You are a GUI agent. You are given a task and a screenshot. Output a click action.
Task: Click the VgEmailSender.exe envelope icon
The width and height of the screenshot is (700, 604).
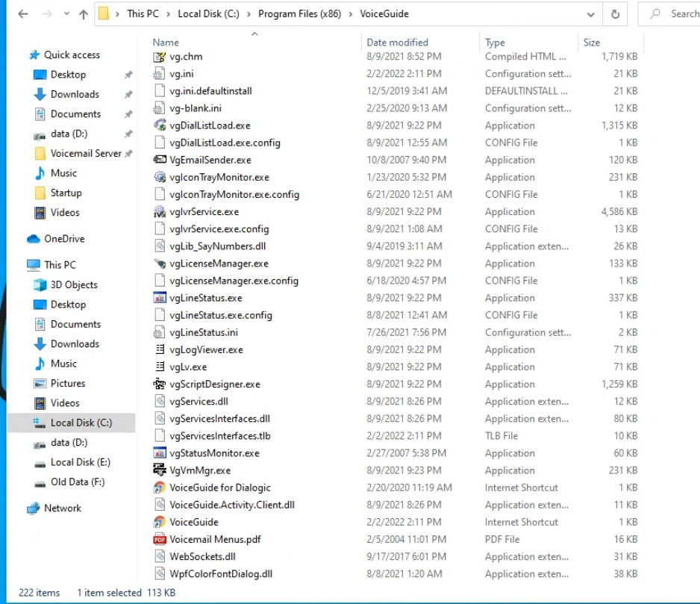(x=160, y=160)
